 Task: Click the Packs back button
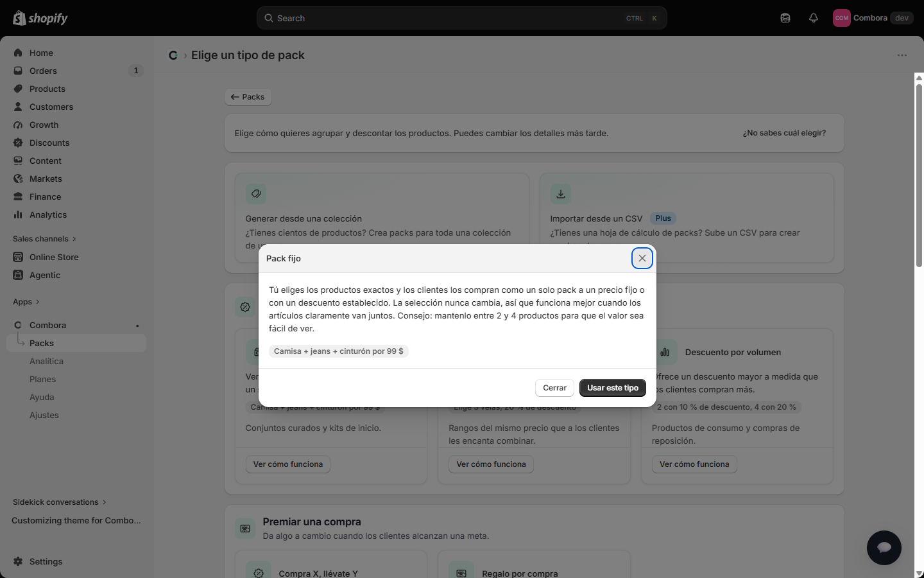coord(248,97)
